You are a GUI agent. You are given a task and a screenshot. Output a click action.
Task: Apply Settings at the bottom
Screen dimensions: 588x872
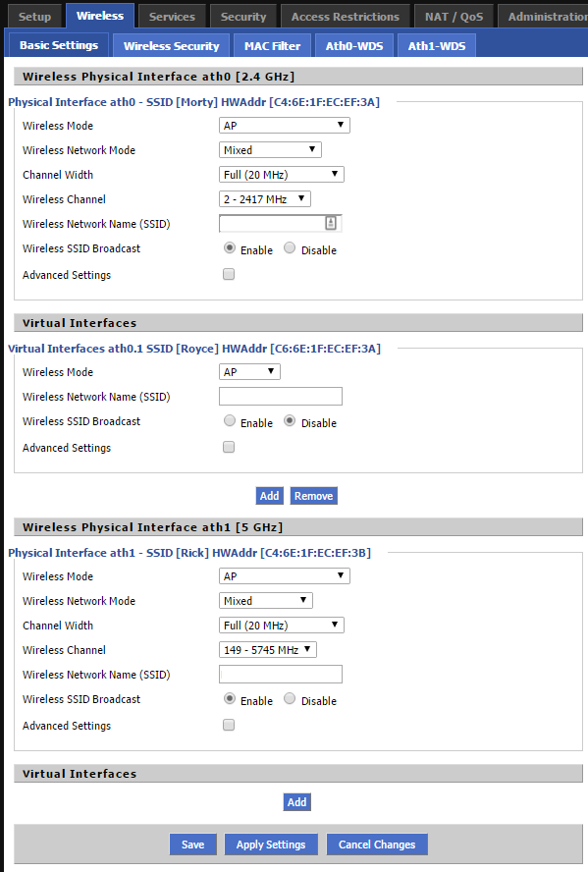(x=271, y=844)
